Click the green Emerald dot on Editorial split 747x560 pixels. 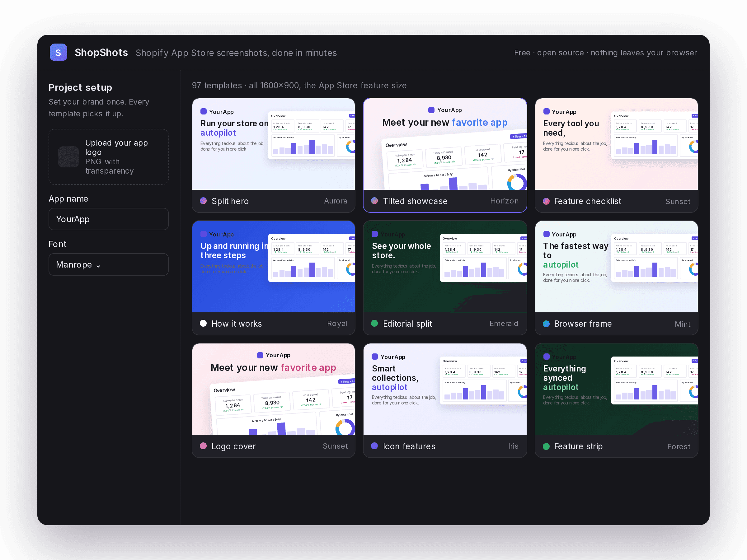[374, 323]
